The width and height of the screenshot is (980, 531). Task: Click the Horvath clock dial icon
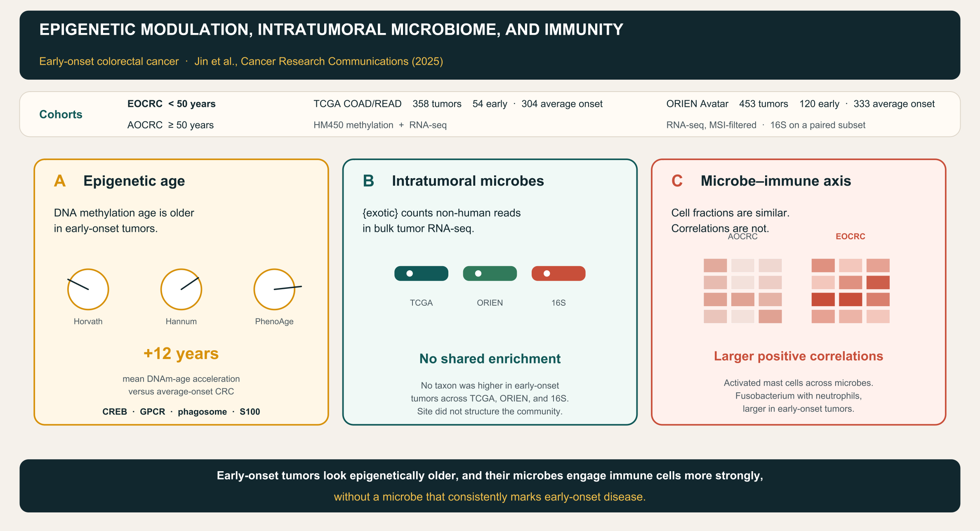(x=88, y=289)
